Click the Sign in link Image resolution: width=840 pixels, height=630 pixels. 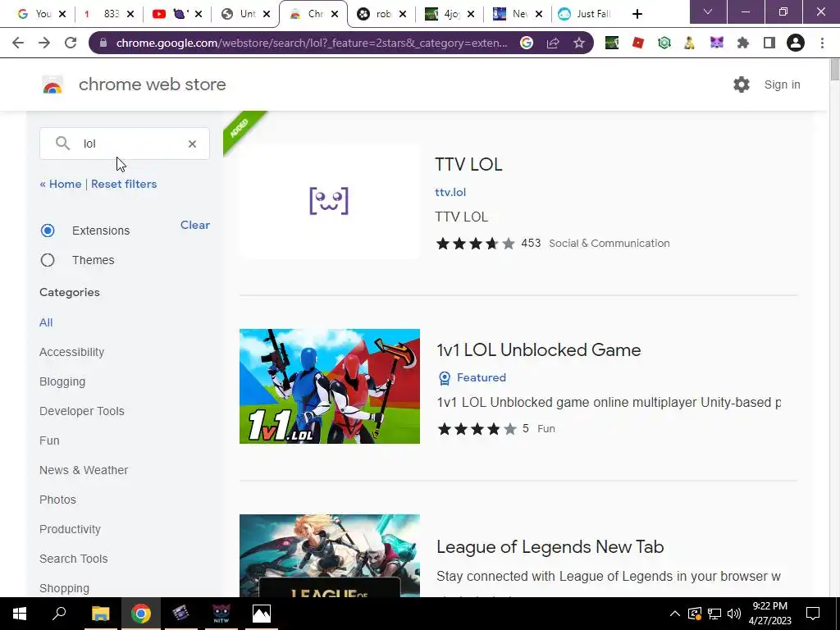pos(782,84)
